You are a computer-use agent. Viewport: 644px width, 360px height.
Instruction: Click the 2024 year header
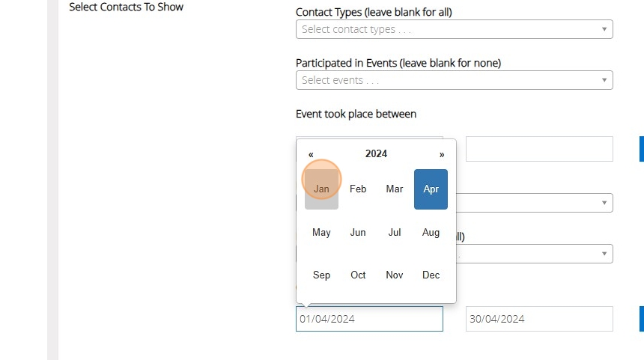click(376, 154)
